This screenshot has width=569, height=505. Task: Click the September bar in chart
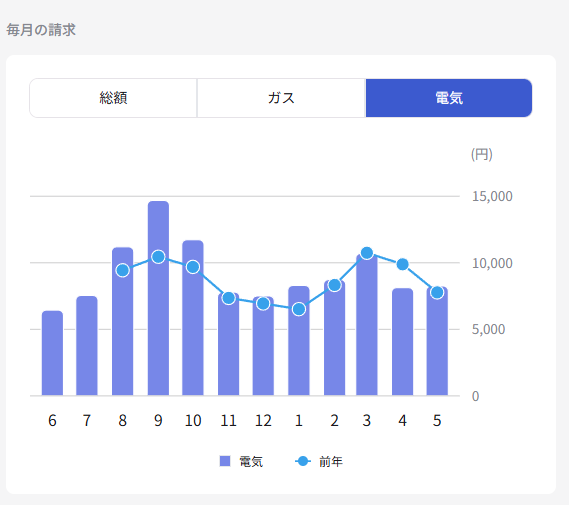click(158, 298)
